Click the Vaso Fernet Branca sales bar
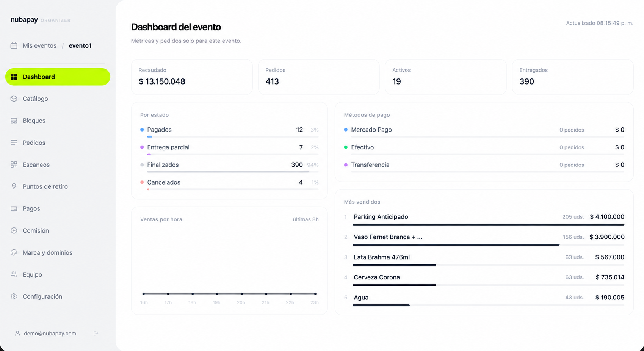The image size is (644, 351). 489,245
